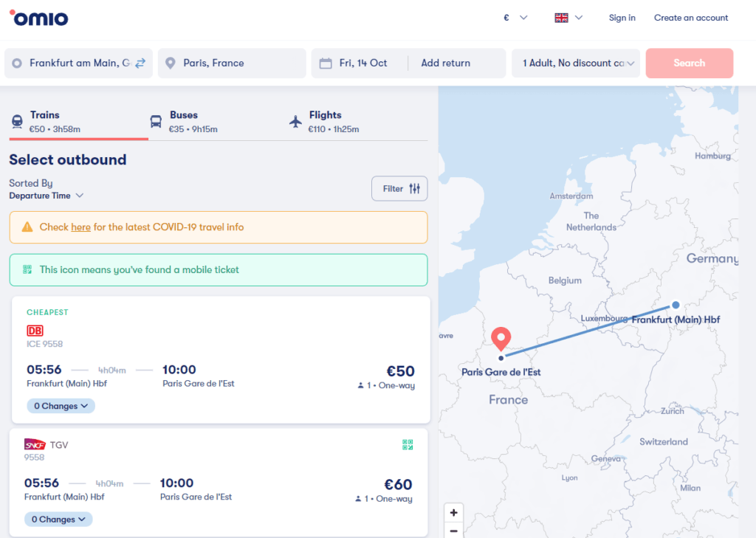Click the Fri, 14 Oct date field
The height and width of the screenshot is (538, 756).
coord(363,63)
